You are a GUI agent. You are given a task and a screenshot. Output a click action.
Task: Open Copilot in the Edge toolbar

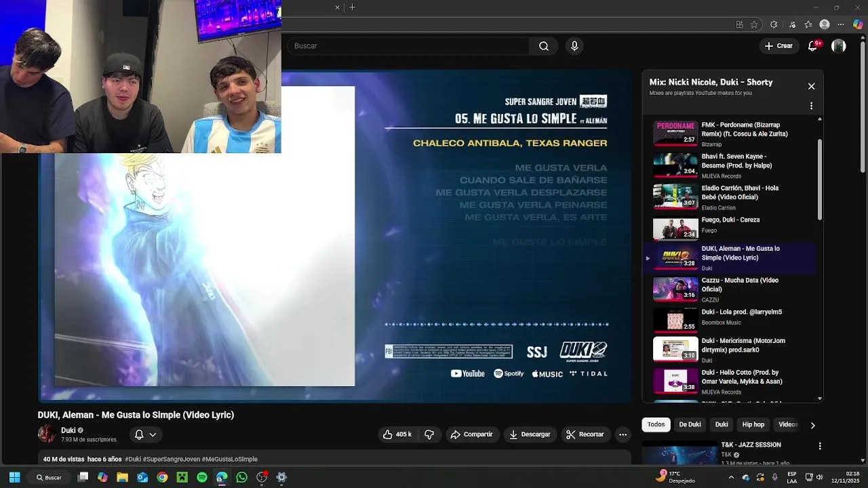(x=858, y=24)
